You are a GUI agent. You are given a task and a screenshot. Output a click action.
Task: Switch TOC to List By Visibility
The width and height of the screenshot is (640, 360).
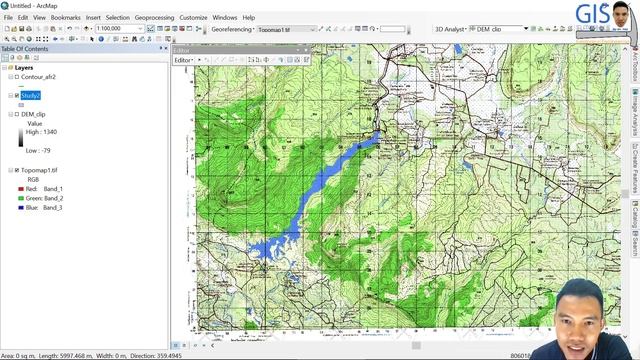pyautogui.click(x=20, y=58)
